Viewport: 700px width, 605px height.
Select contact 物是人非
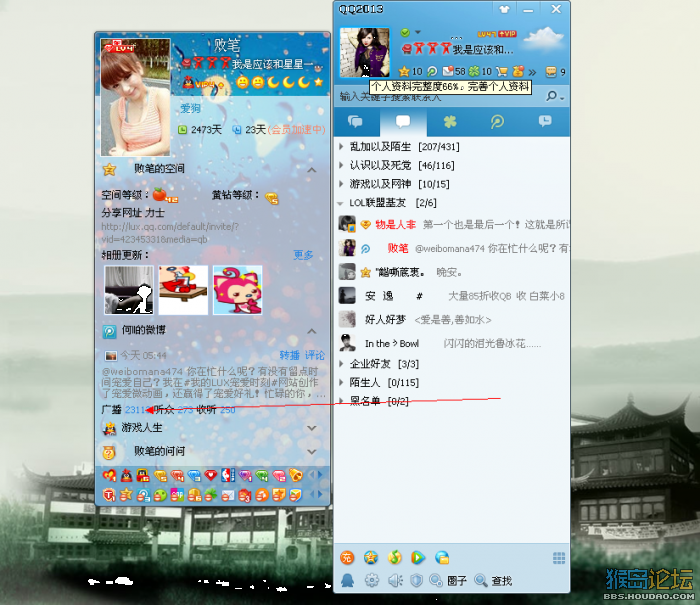point(451,224)
